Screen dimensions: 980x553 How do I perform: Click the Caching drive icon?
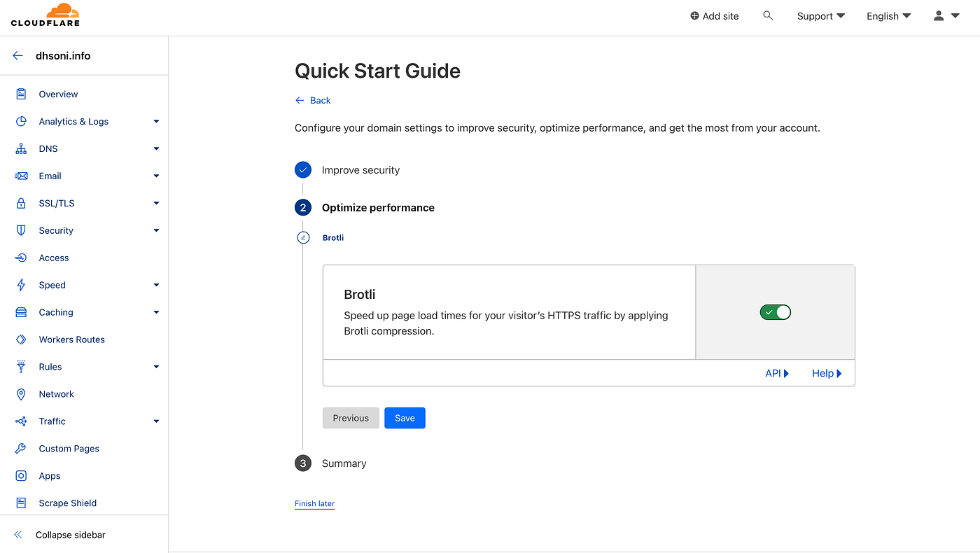coord(21,312)
